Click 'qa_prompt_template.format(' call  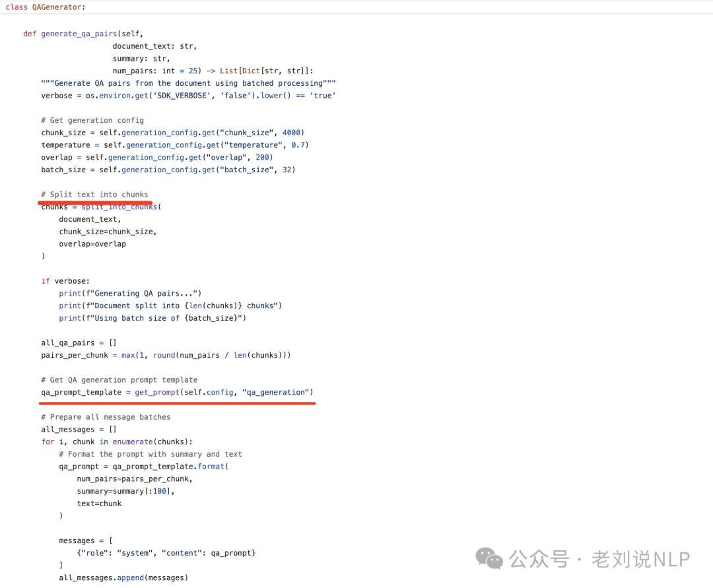click(x=170, y=467)
